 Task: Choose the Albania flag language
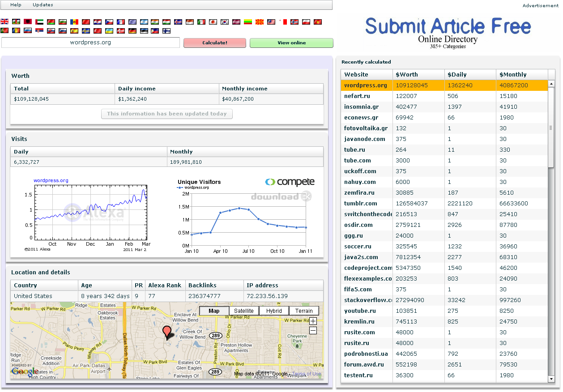pos(28,21)
